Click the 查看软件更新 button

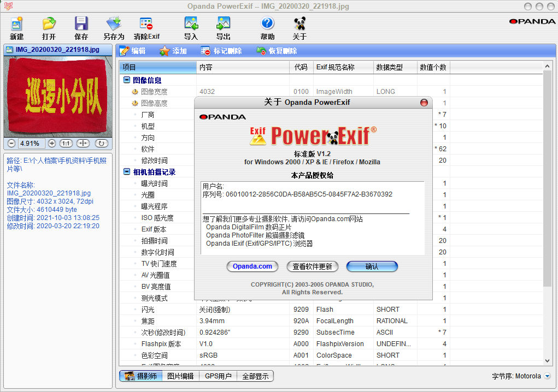[x=312, y=266]
